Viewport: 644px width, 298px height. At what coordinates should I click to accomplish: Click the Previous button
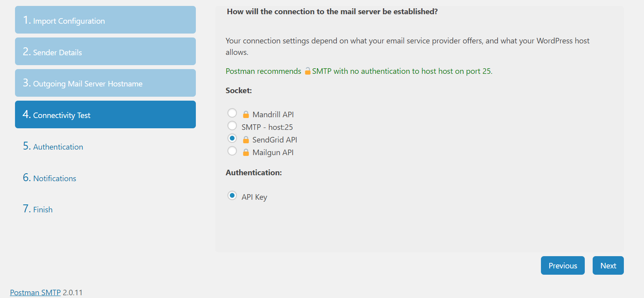pos(562,266)
